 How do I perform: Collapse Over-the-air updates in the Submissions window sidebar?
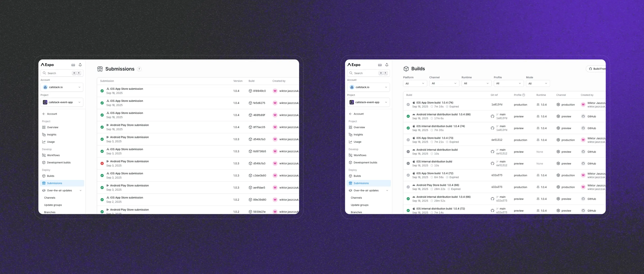[x=80, y=191]
